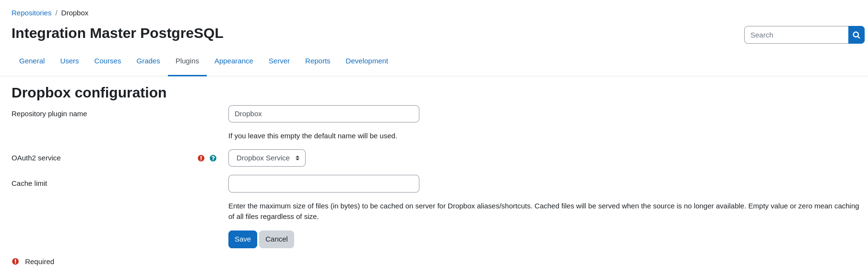Click the OAuth2 service help question icon
868x279 pixels.
pos(213,158)
